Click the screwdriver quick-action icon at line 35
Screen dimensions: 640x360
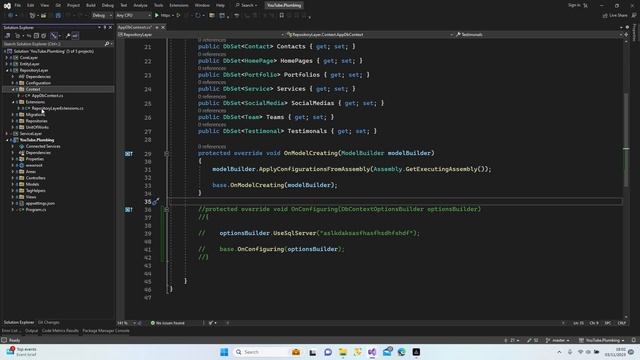tap(156, 201)
